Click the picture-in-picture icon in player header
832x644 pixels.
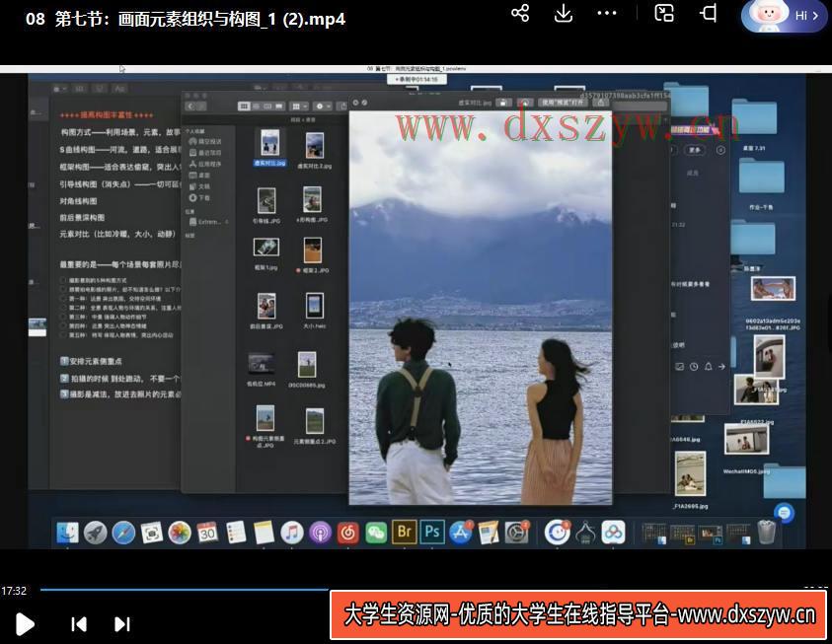click(664, 13)
